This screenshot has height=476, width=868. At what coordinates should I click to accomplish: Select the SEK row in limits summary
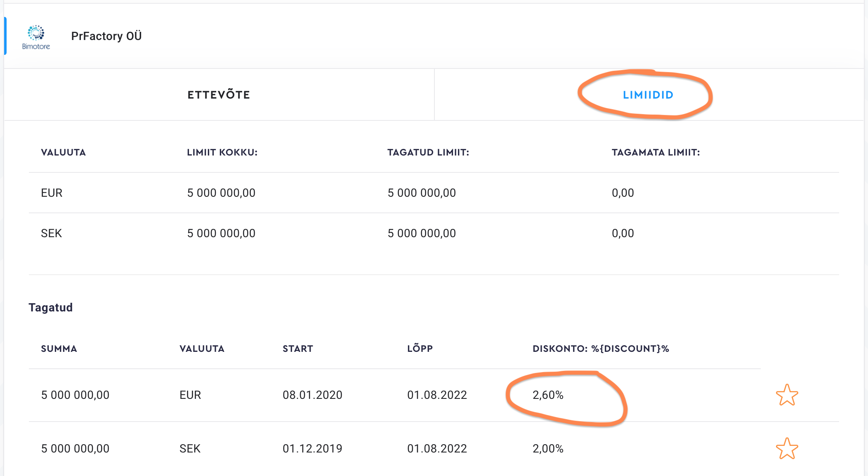tap(51, 233)
